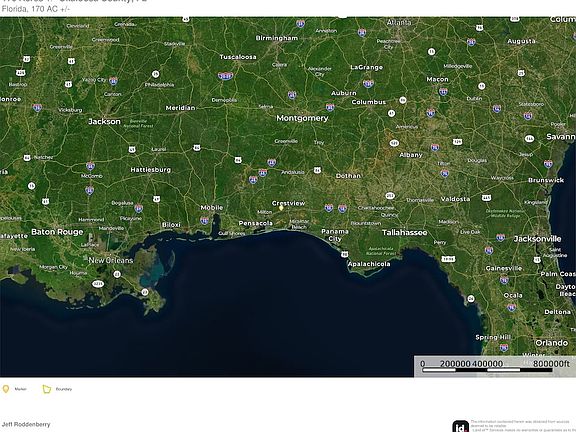Click the Highway 98 shield near Apalachicola

click(x=344, y=254)
